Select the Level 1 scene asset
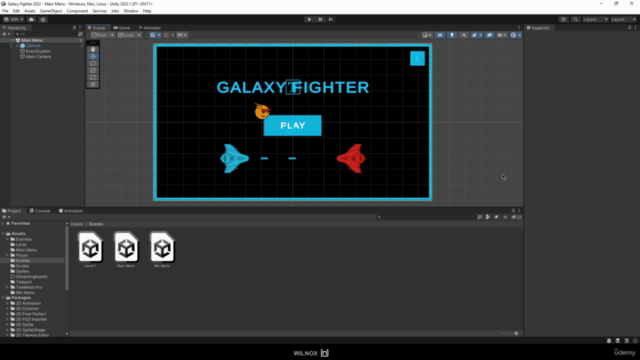 point(90,250)
